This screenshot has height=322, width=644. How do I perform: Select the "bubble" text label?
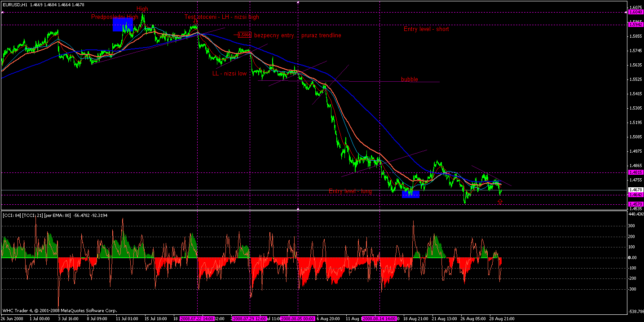tap(410, 79)
